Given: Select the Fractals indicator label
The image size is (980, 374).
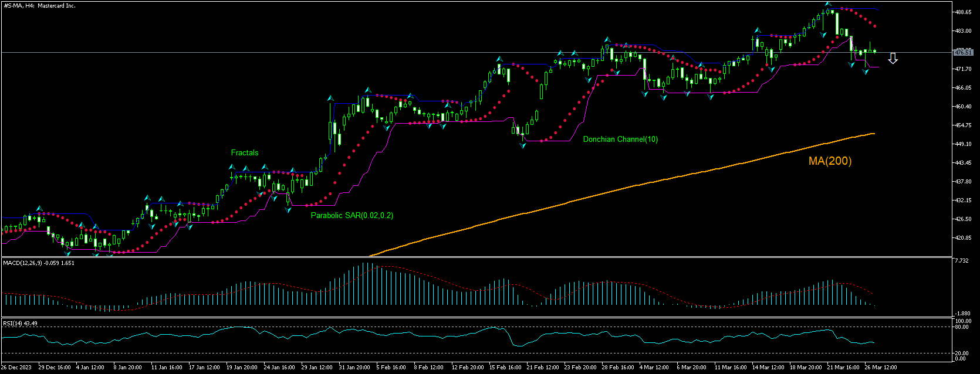Looking at the screenshot, I should point(245,152).
